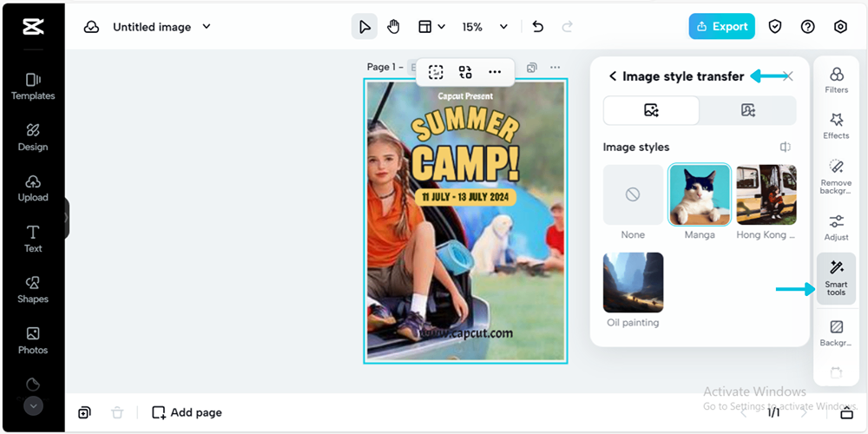Click the delete page trash icon

(117, 412)
